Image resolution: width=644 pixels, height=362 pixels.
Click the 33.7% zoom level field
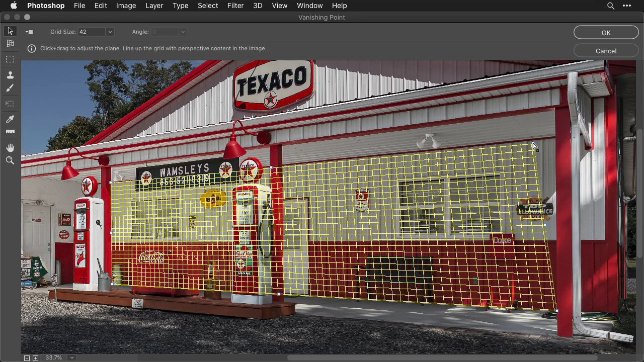click(54, 358)
